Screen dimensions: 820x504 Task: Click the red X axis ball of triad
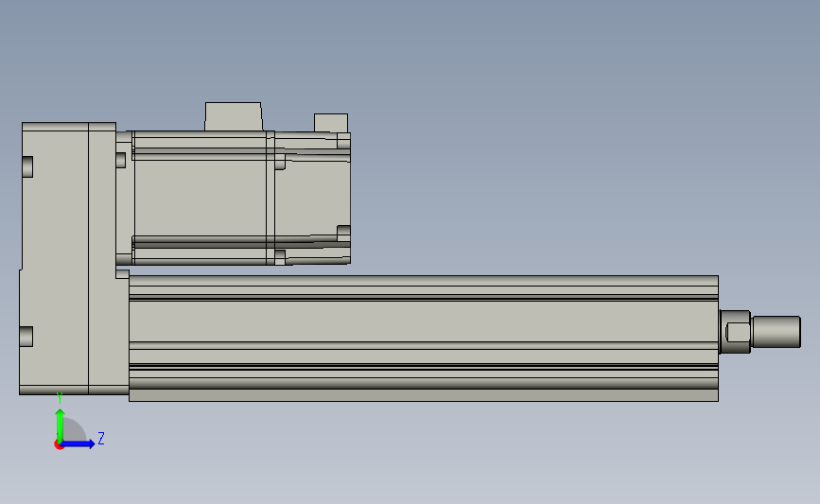point(59,445)
